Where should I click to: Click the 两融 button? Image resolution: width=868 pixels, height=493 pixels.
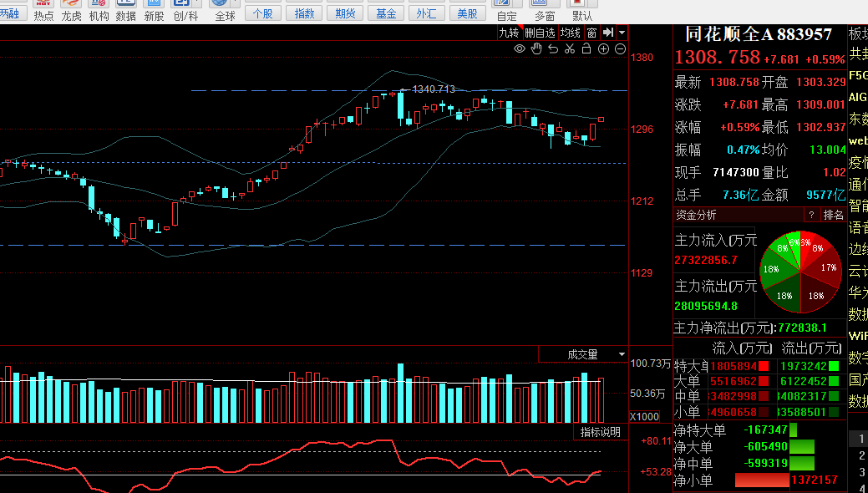pos(11,13)
